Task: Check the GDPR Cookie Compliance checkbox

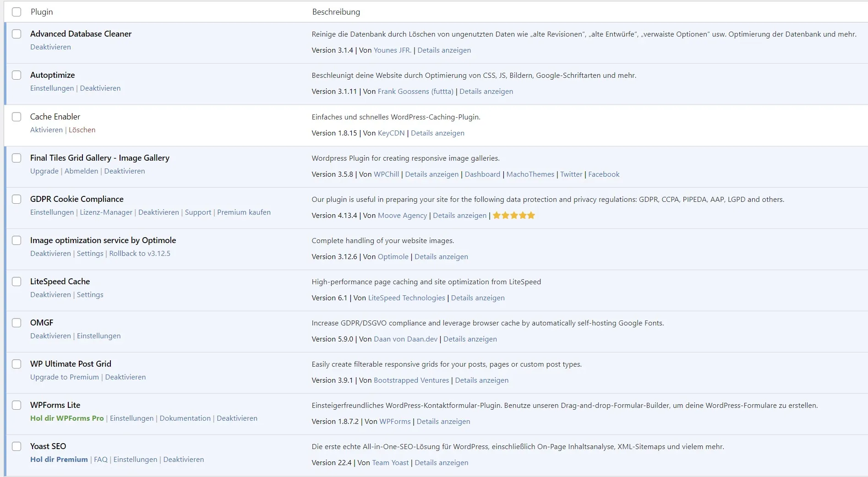Action: [16, 199]
